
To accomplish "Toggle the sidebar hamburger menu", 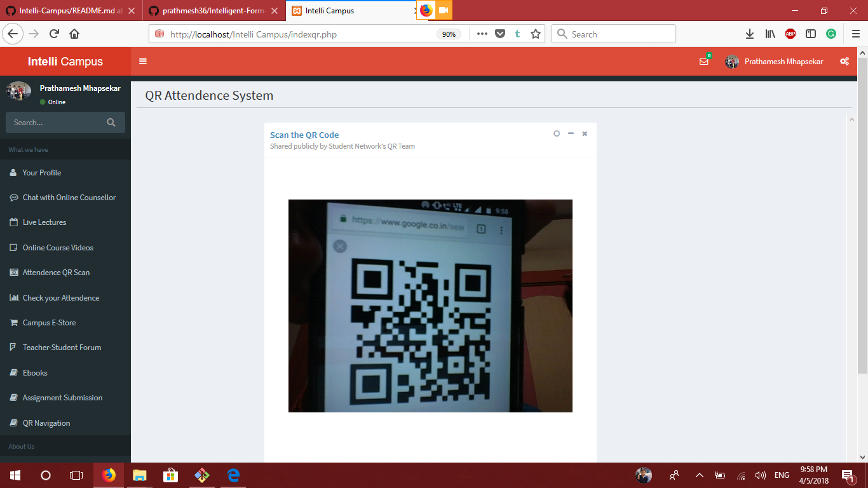I will tap(143, 62).
